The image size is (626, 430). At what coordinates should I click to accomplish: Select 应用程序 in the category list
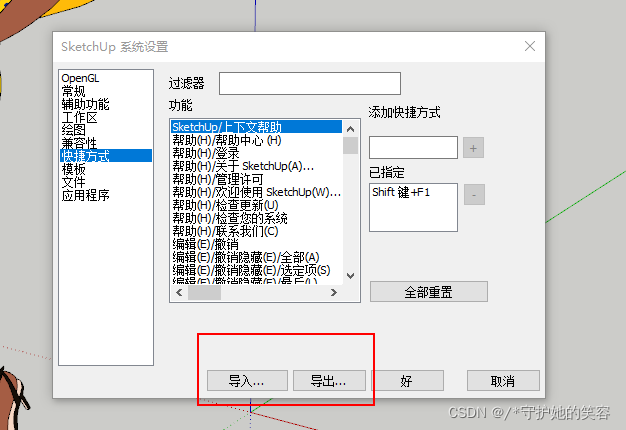tap(85, 195)
